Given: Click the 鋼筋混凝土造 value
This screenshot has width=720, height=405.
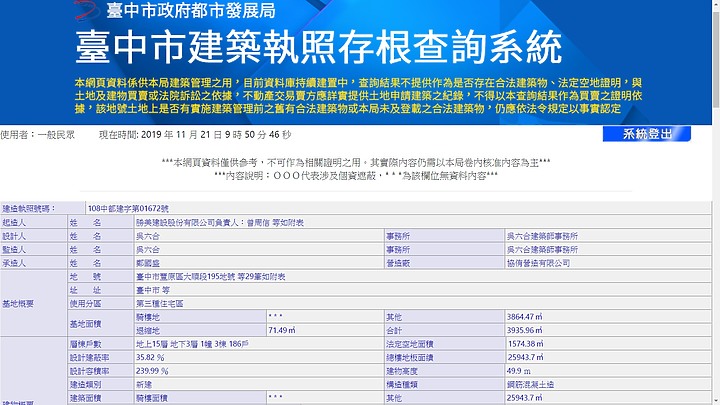Looking at the screenshot, I should coord(530,384).
